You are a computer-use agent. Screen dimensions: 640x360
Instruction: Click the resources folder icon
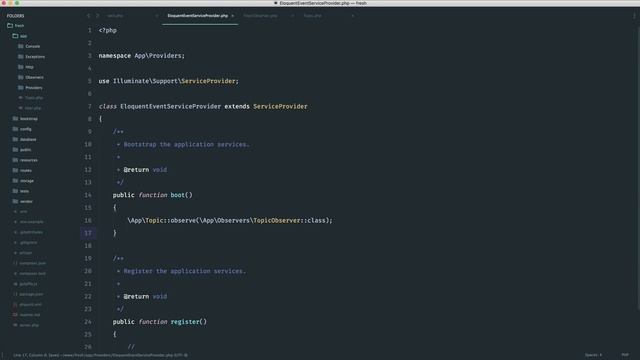(x=15, y=160)
